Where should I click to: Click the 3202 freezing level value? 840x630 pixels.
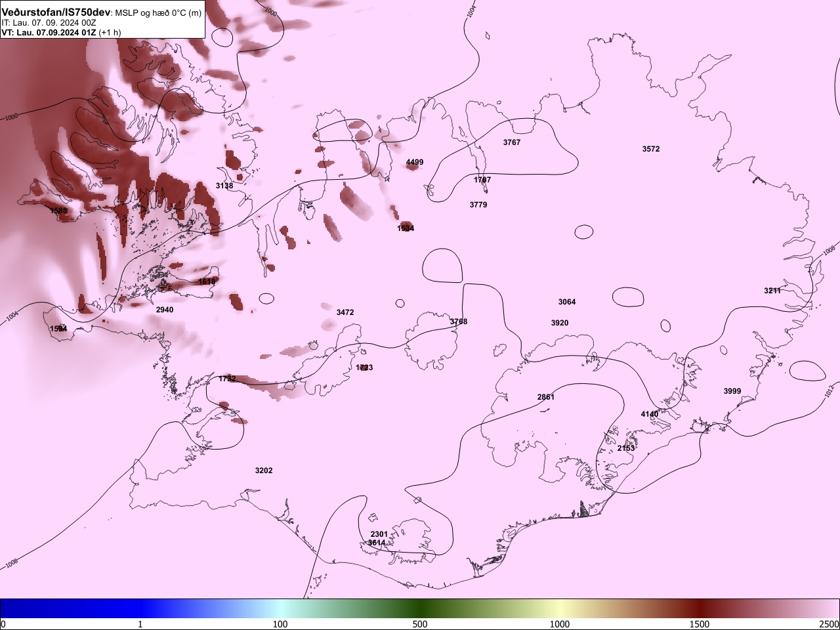click(264, 471)
